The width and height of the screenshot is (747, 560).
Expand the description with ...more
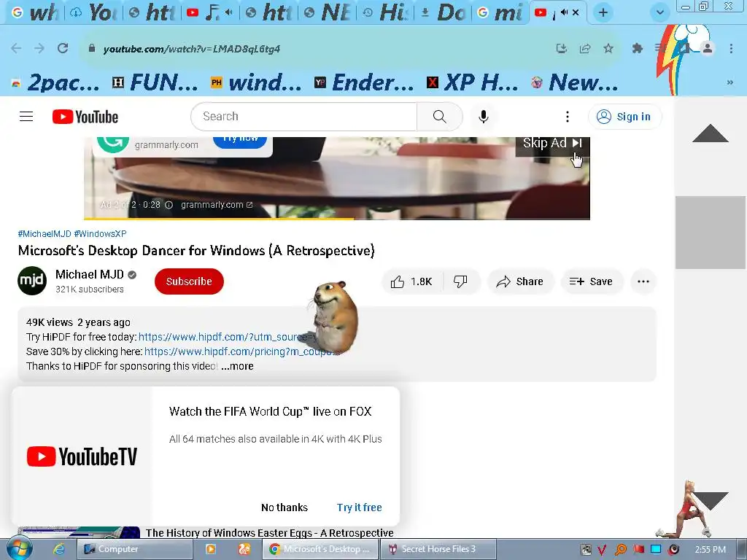pos(237,366)
